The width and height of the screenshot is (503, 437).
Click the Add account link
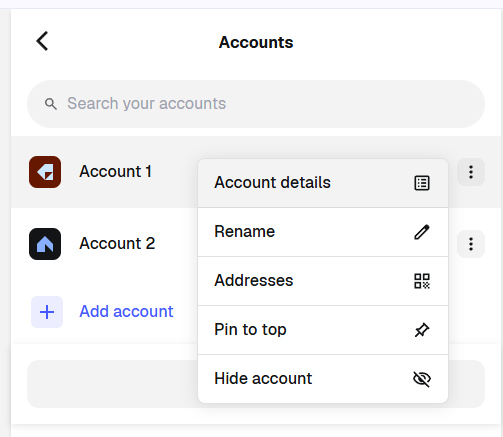coord(126,312)
